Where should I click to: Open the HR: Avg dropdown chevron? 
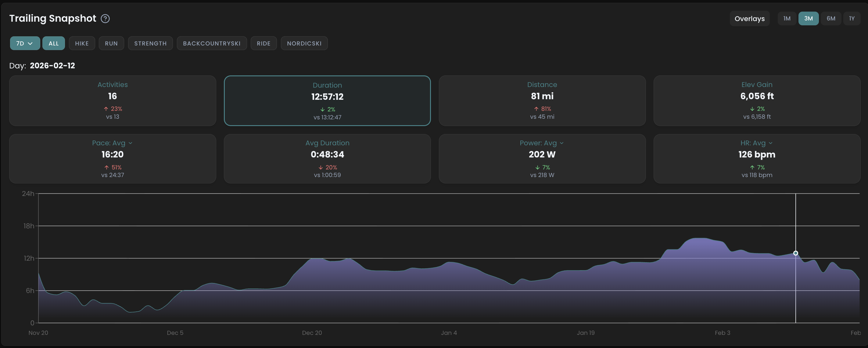[771, 143]
